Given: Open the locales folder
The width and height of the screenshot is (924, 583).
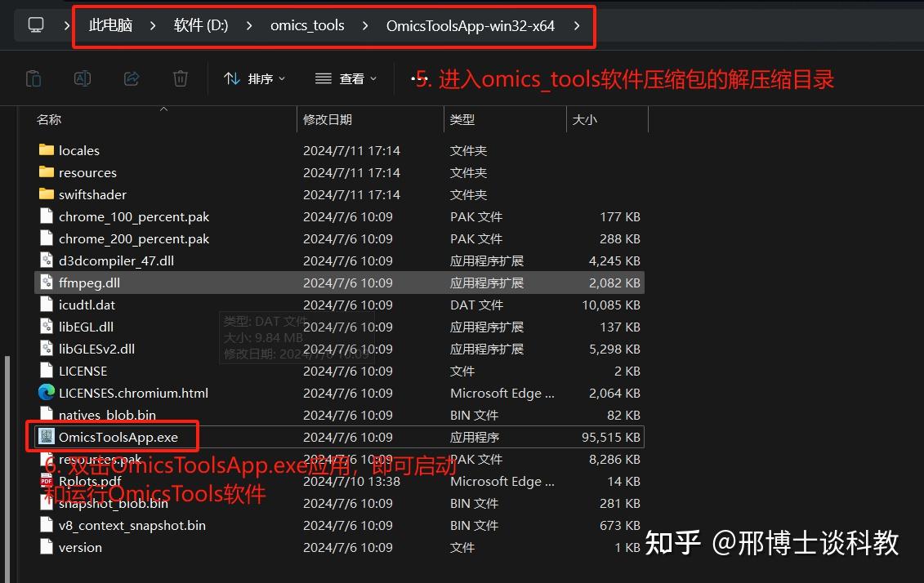Looking at the screenshot, I should pos(79,150).
